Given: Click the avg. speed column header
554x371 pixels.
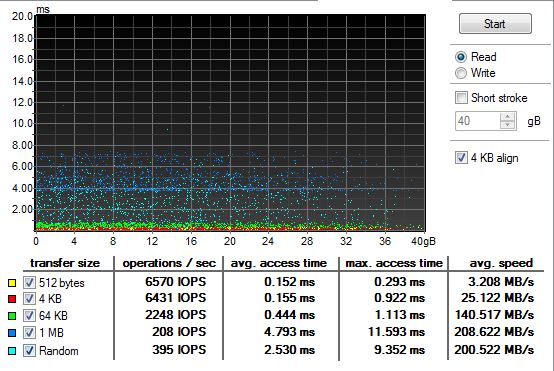Looking at the screenshot, I should (501, 263).
